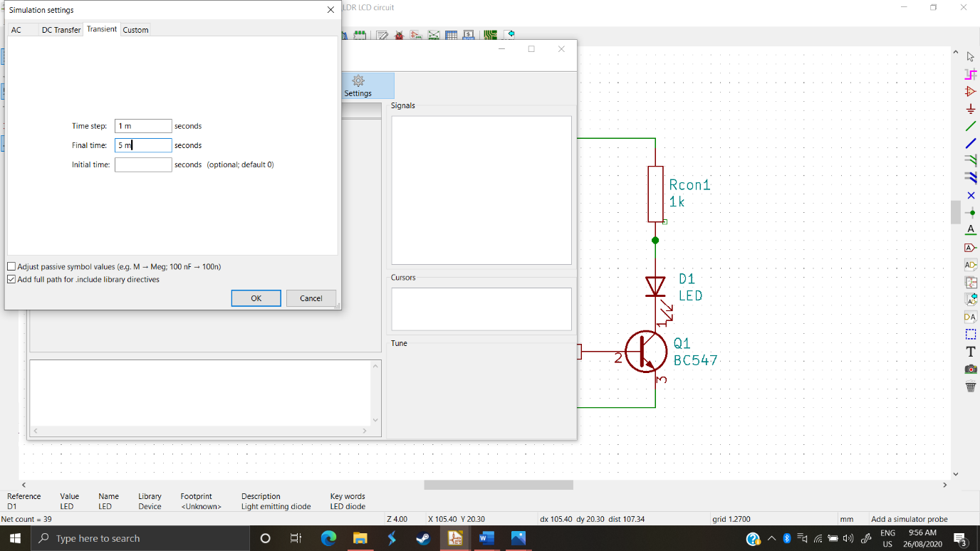Image resolution: width=980 pixels, height=551 pixels.
Task: Disable add full path for .include directives
Action: coord(11,279)
